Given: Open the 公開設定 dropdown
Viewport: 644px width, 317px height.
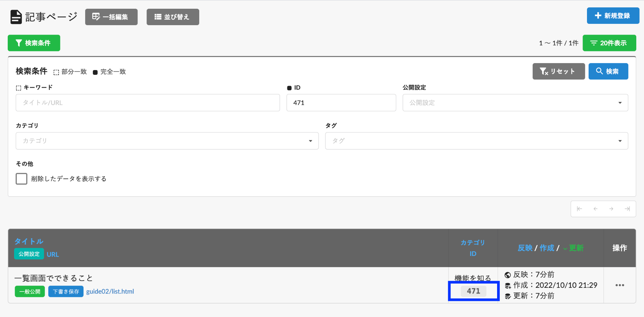Looking at the screenshot, I should (515, 103).
